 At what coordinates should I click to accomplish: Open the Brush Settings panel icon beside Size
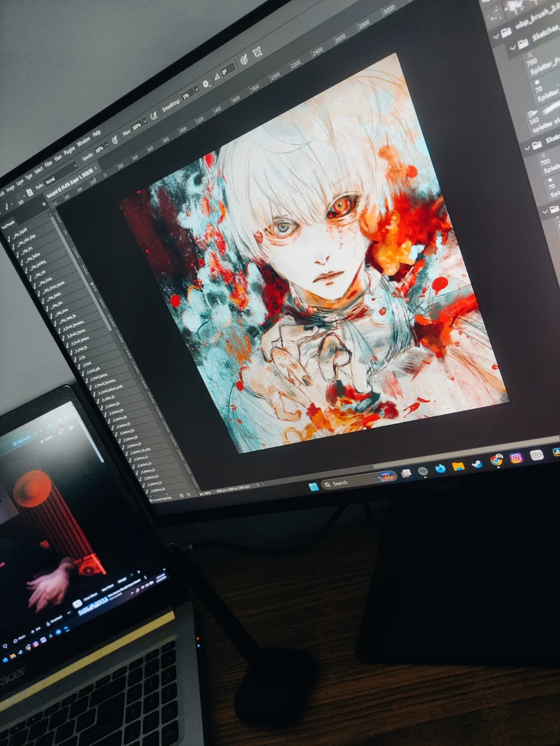tap(30, 193)
